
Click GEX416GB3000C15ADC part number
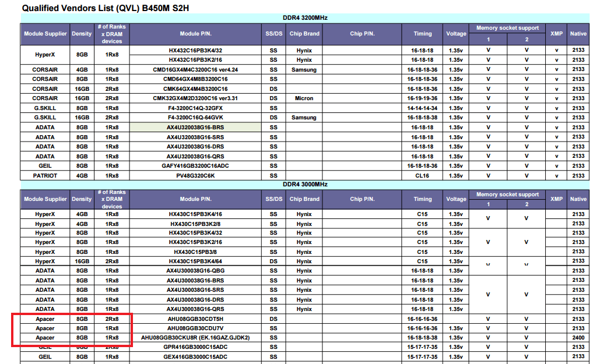(x=195, y=357)
